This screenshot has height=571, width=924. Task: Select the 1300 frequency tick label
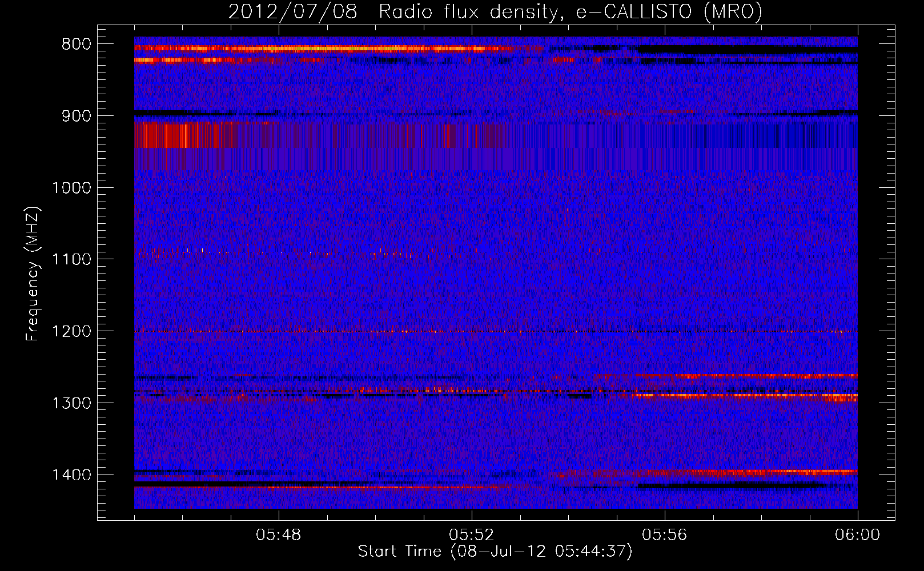(x=71, y=403)
